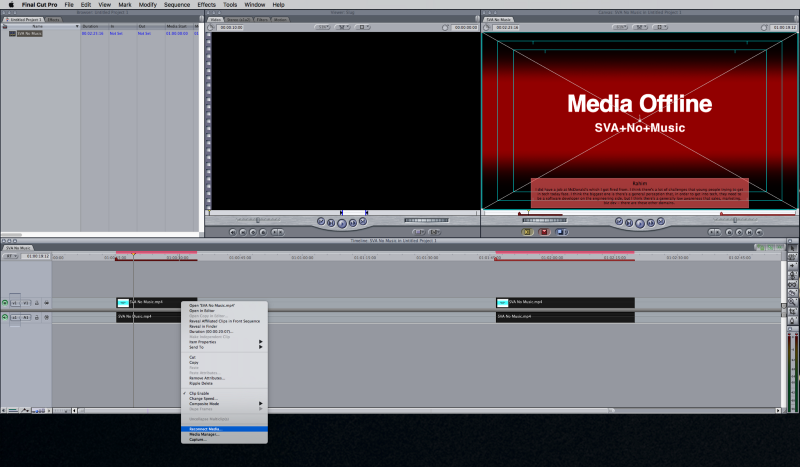800x467 pixels.
Task: Click Play Around Current Frame in Viewer
Action: pos(353,223)
